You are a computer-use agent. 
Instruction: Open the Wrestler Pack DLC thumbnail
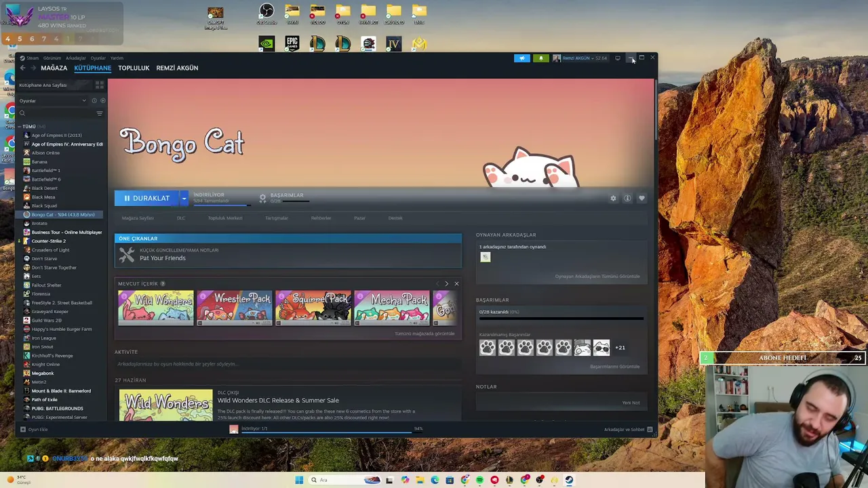235,308
